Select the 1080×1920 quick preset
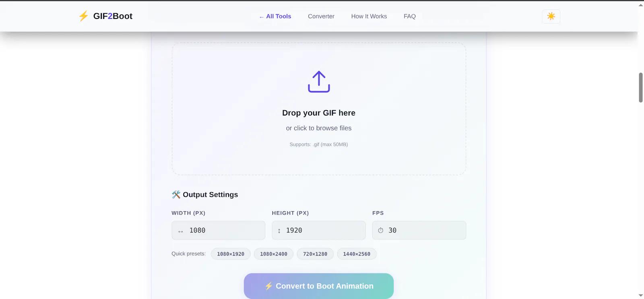This screenshot has width=644, height=299. point(231,254)
